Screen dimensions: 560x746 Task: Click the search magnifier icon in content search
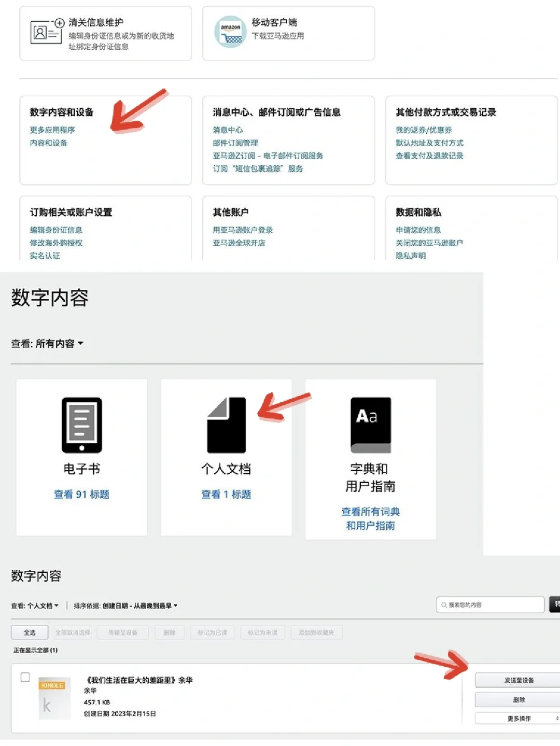point(444,605)
